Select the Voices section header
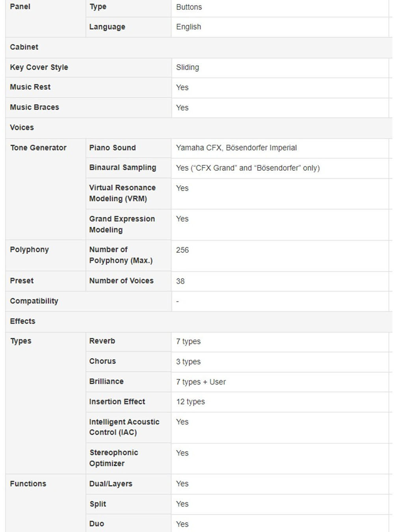Image resolution: width=394 pixels, height=532 pixels. [199, 128]
